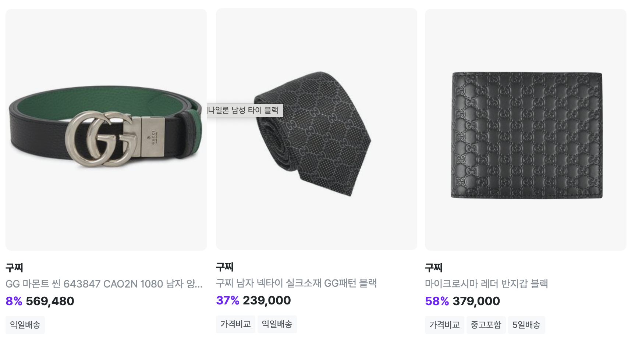Screen dimensions: 635x364
Task: Click the 239,000 price of the necktie
Action: pos(267,300)
